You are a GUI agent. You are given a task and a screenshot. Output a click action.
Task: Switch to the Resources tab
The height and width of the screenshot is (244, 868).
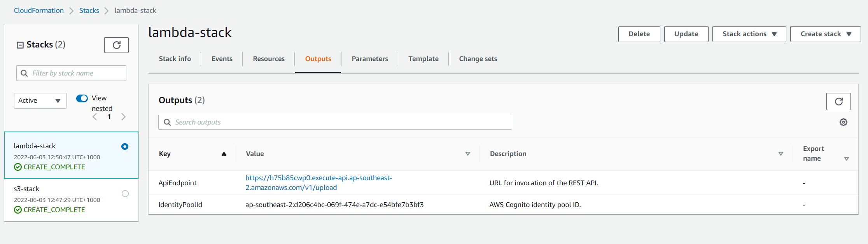(269, 59)
